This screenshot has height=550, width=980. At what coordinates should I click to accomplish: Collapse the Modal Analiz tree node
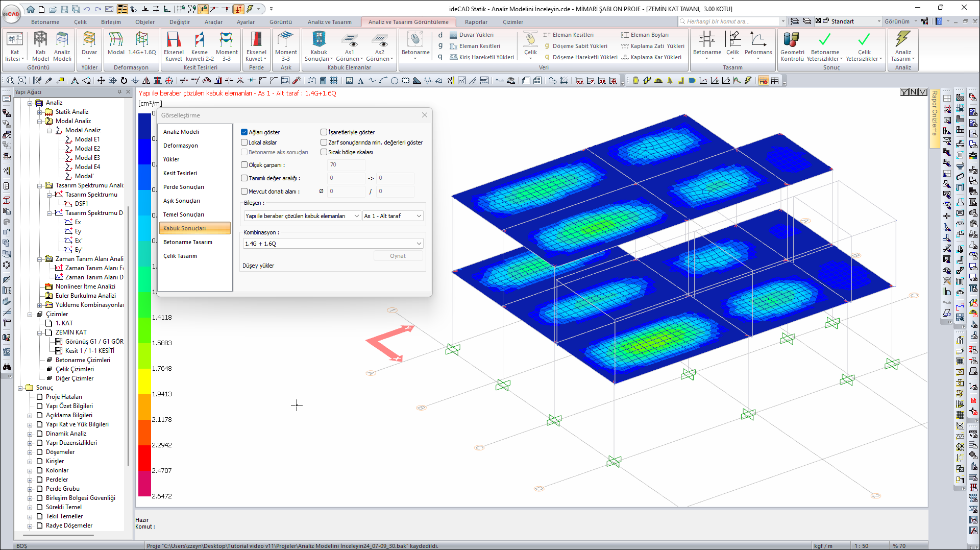pyautogui.click(x=40, y=121)
